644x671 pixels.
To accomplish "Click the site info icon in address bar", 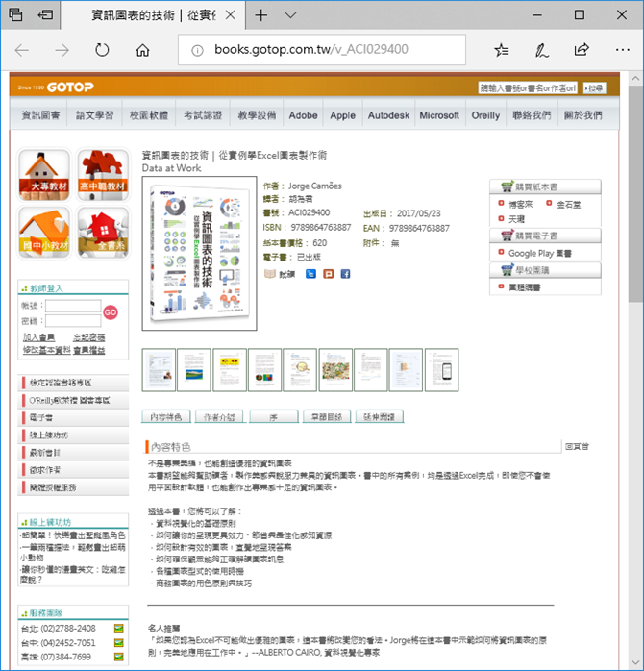I will [x=197, y=51].
